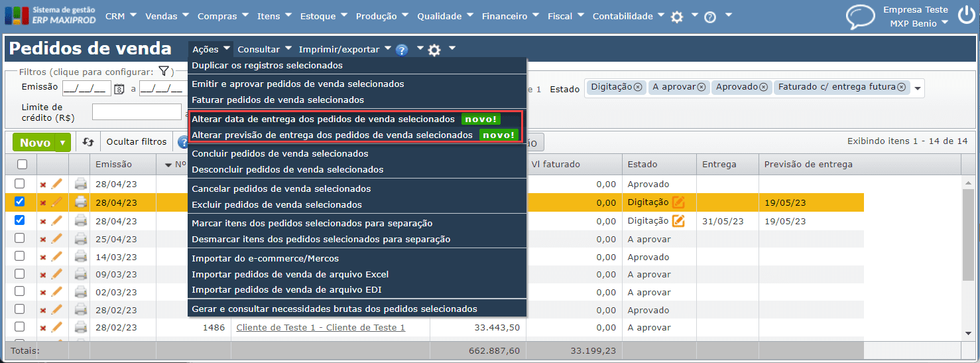Remove the A aprovar chip from Estado filter

click(702, 87)
